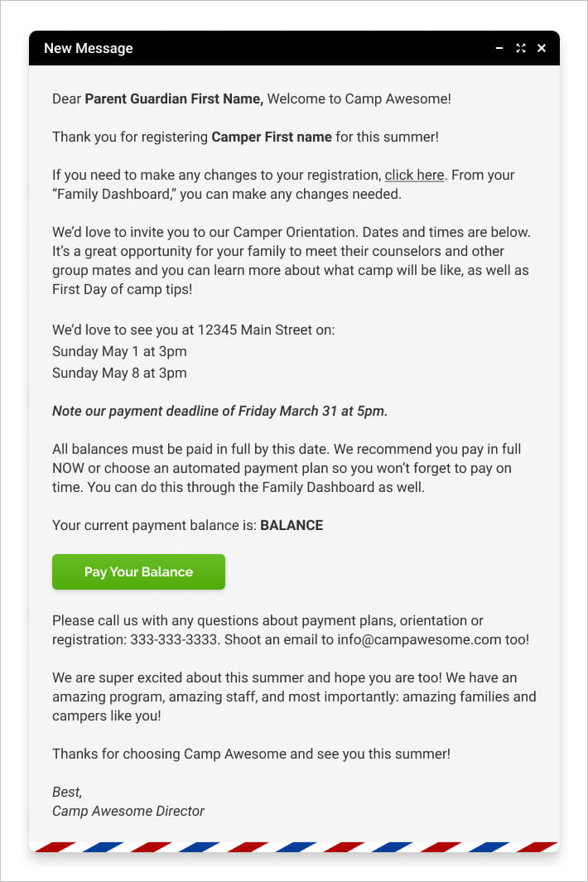Click the italic payment deadline note

(219, 411)
